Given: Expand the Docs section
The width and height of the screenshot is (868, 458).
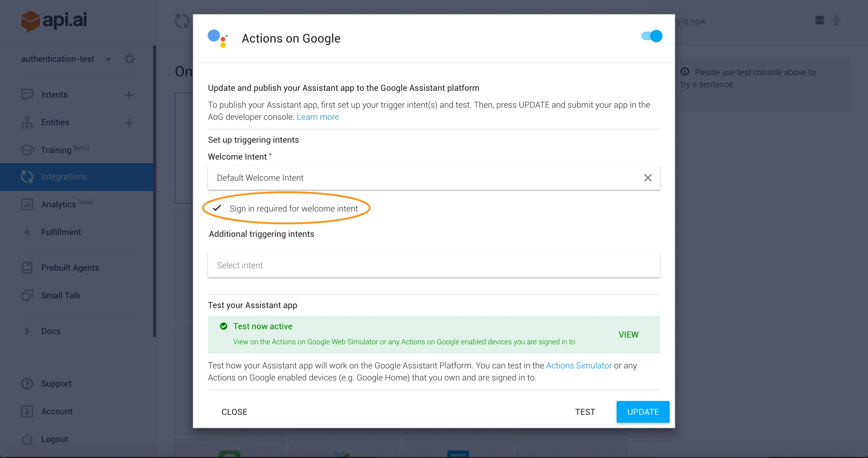Looking at the screenshot, I should pos(27,331).
